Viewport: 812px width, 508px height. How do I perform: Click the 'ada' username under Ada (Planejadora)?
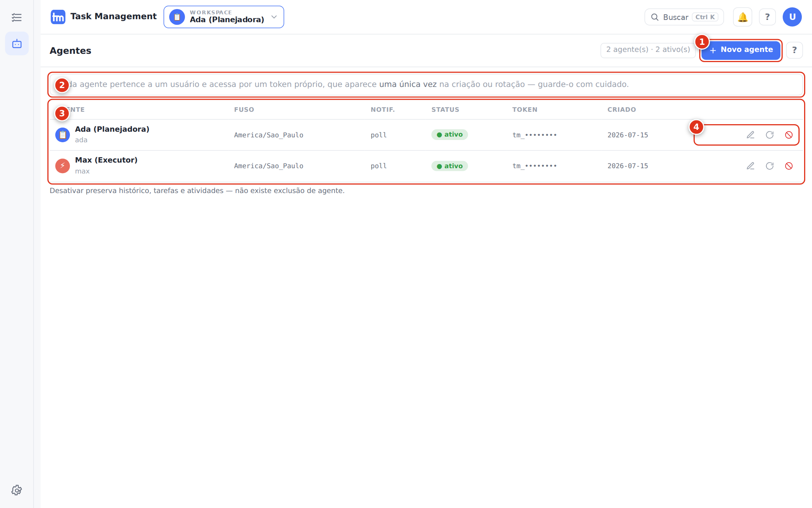click(81, 140)
